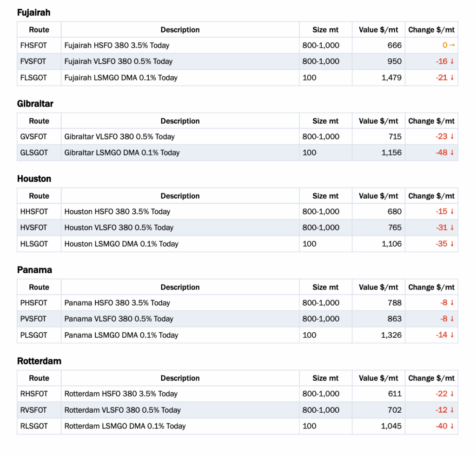Click the FLSGOT route code

pos(33,78)
